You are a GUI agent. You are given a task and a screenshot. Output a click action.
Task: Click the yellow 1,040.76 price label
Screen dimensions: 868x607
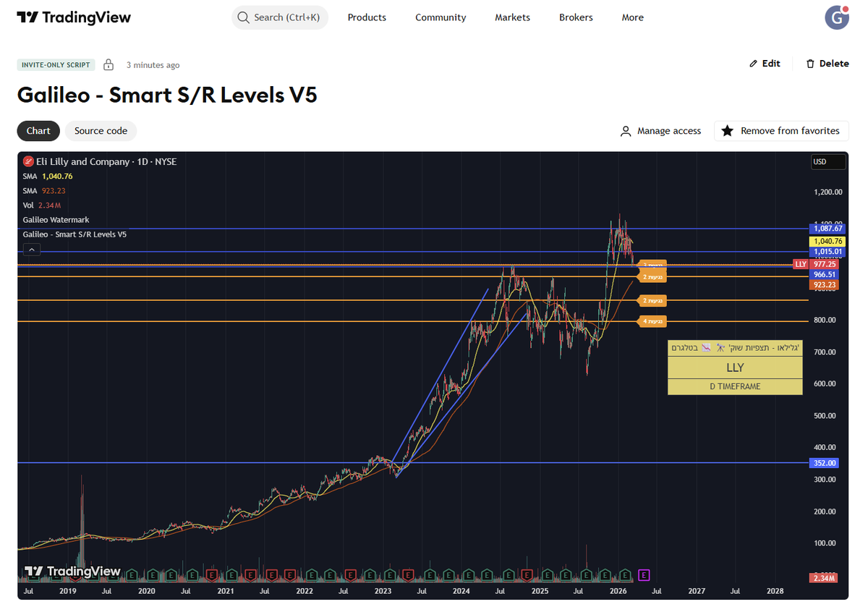828,241
